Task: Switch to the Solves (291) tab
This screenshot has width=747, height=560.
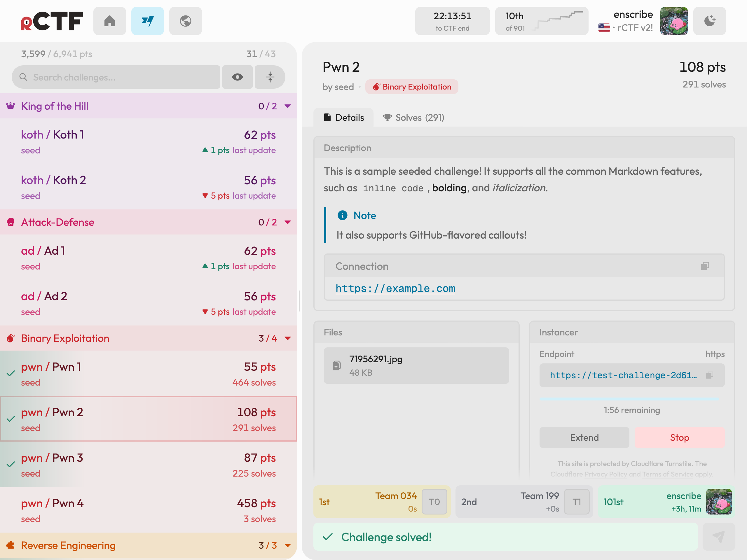Action: tap(414, 118)
